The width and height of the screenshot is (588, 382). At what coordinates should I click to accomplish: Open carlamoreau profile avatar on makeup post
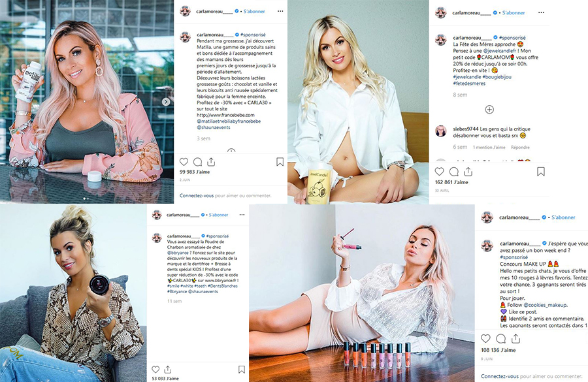[487, 217]
